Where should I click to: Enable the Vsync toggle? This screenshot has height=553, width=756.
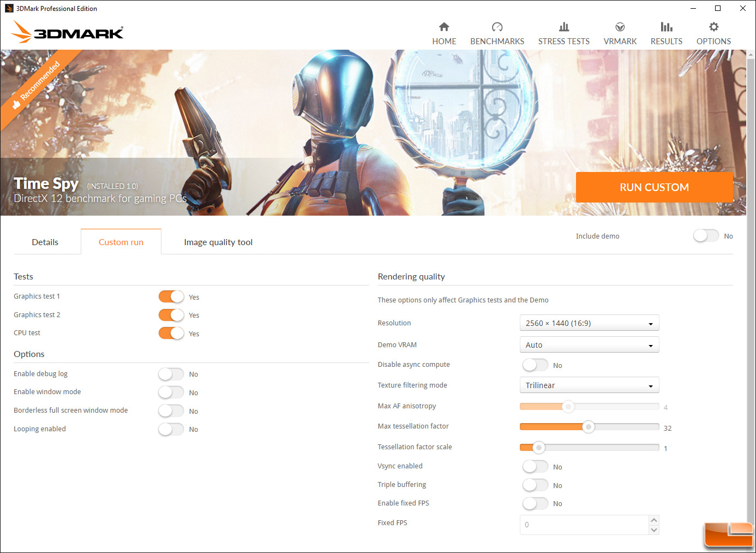click(x=535, y=466)
